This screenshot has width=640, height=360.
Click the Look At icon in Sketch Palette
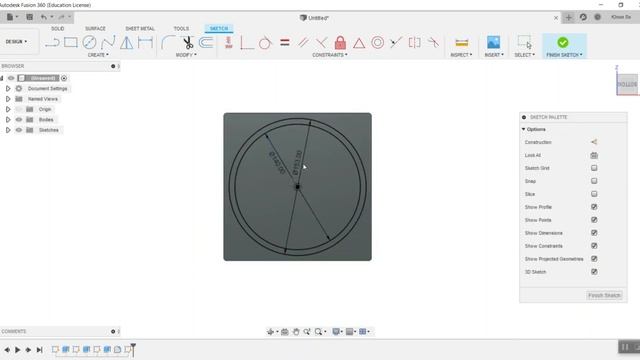pyautogui.click(x=594, y=155)
